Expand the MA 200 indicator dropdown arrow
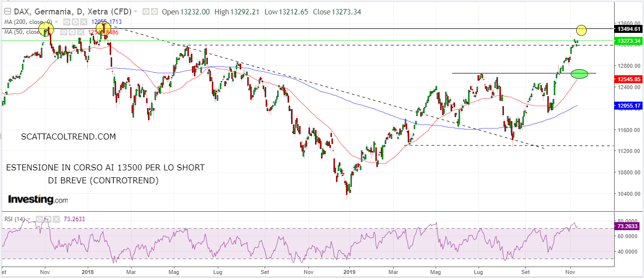Screen dimensions: 644x278 pyautogui.click(x=56, y=22)
